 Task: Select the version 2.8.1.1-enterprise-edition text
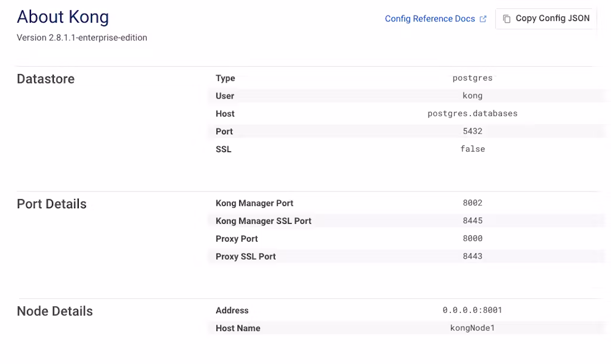coord(82,38)
